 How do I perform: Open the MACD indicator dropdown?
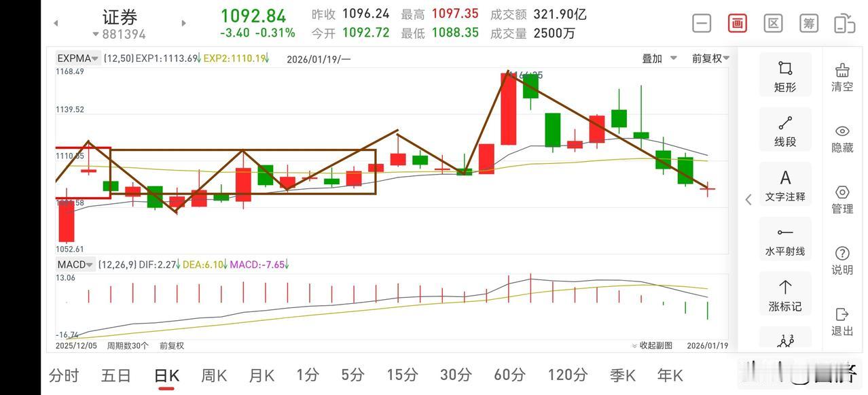coord(75,264)
